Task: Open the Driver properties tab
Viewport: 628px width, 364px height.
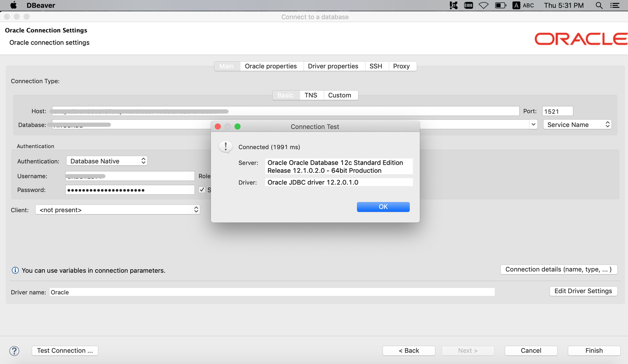Action: 333,66
